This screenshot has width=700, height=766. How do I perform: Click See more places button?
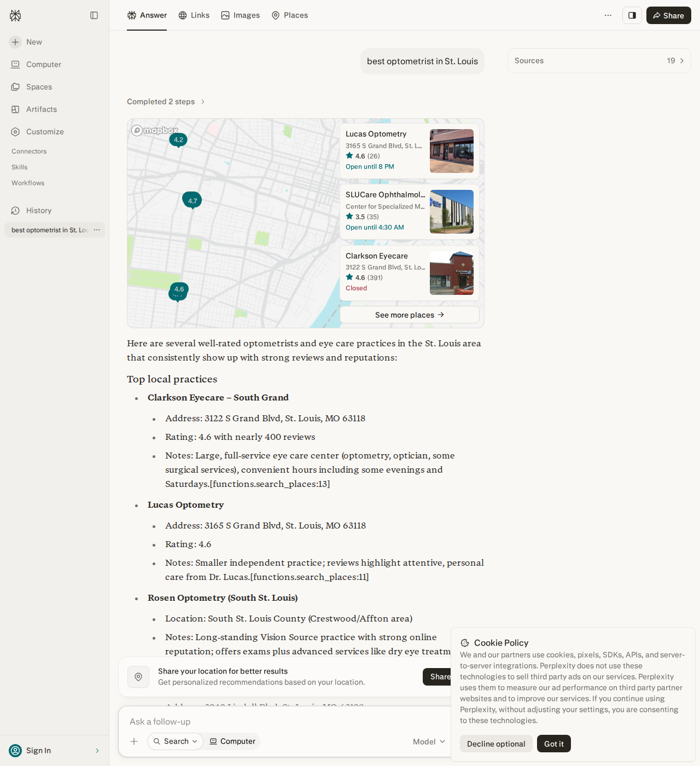(x=410, y=315)
